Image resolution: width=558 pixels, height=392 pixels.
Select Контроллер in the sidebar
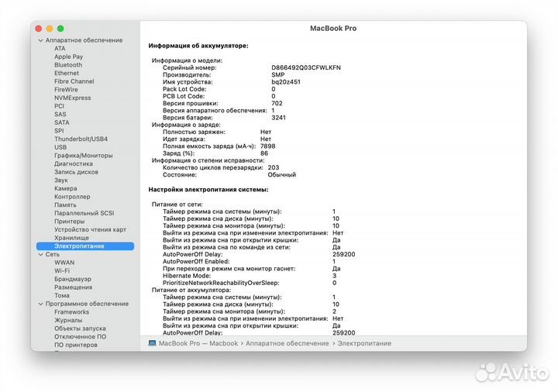[x=72, y=196]
